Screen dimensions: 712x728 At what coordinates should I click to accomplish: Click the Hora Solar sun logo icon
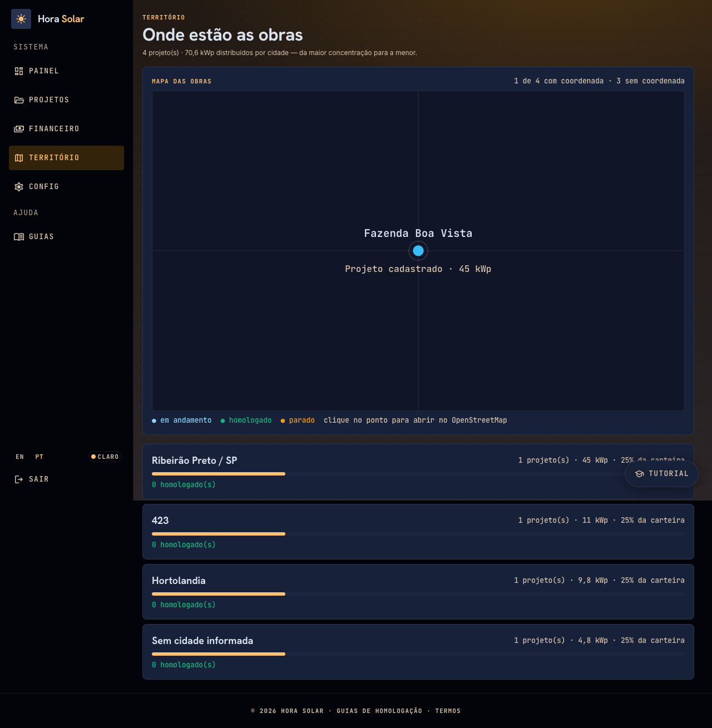pyautogui.click(x=21, y=19)
